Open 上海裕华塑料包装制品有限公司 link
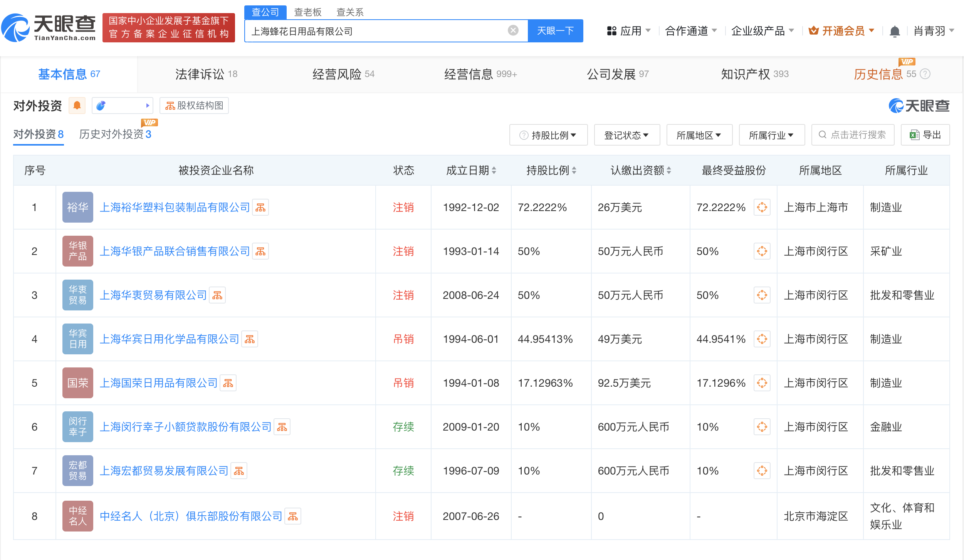The image size is (964, 560). pyautogui.click(x=175, y=208)
